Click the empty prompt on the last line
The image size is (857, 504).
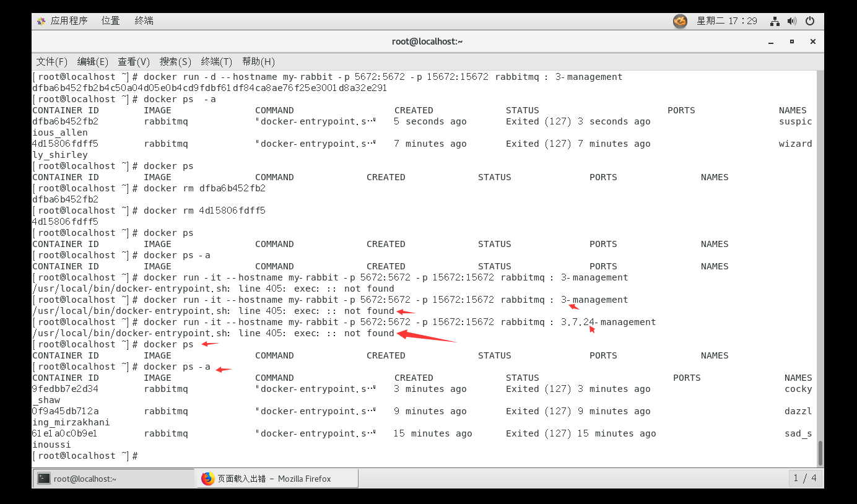coord(85,456)
